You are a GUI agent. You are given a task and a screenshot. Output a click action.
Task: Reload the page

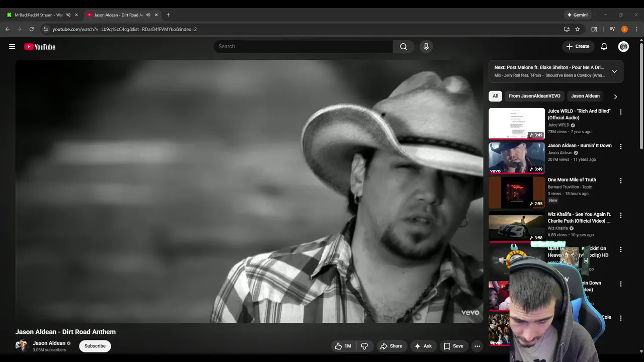click(31, 29)
